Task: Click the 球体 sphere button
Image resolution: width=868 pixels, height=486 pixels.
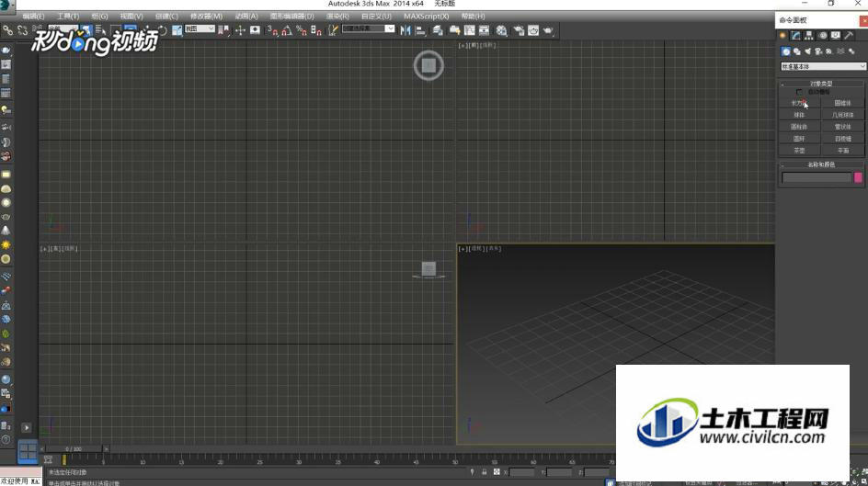Action: coord(799,115)
